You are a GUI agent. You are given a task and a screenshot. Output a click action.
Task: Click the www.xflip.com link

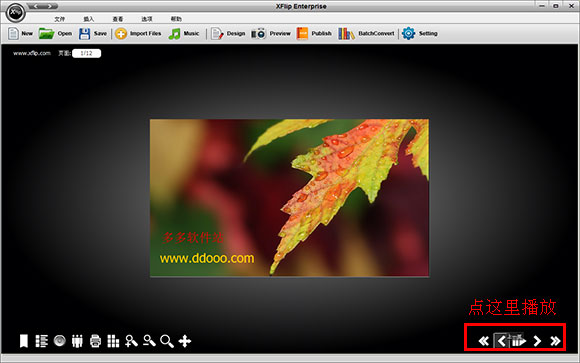[x=32, y=53]
